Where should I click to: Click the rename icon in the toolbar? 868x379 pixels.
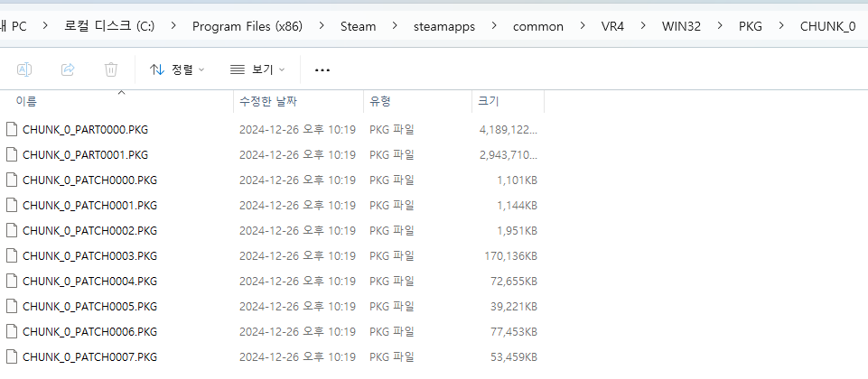tap(25, 69)
